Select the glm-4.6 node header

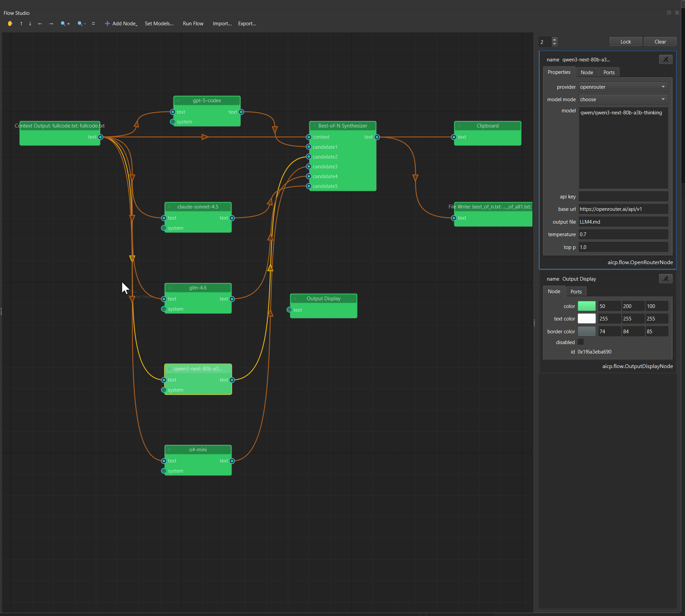coord(198,288)
